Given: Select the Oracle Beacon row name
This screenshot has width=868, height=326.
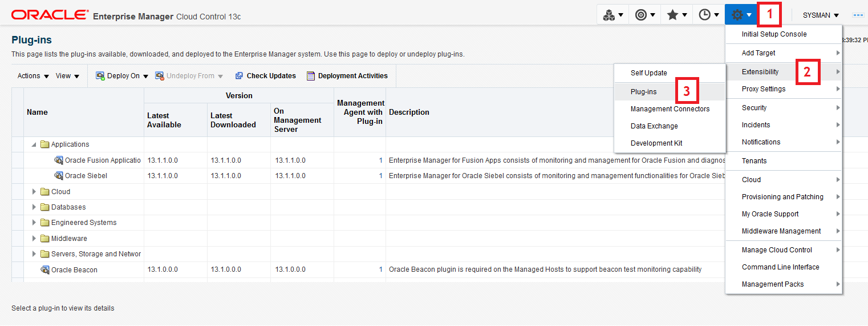Looking at the screenshot, I should [x=74, y=269].
